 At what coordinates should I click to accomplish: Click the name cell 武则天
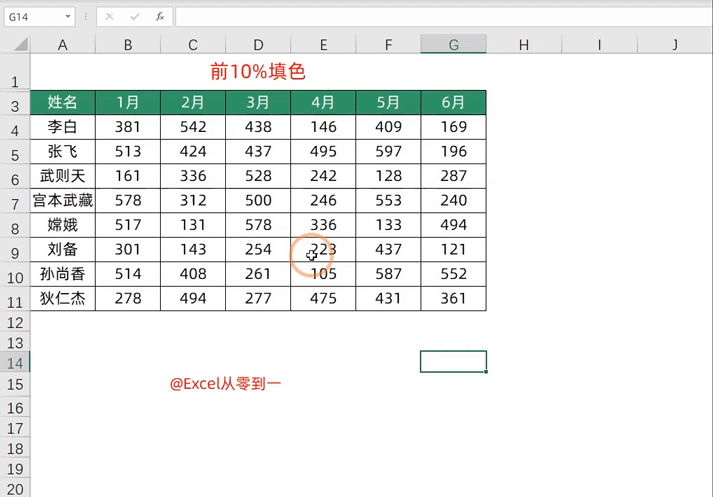tap(63, 176)
